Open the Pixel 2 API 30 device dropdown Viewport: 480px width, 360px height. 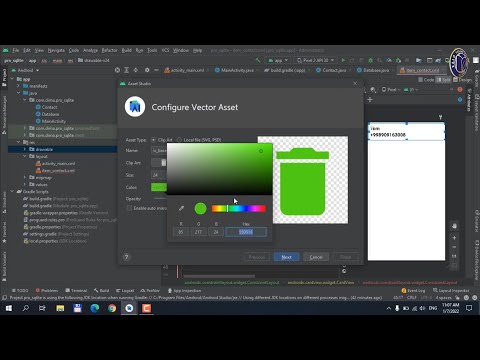(x=315, y=60)
